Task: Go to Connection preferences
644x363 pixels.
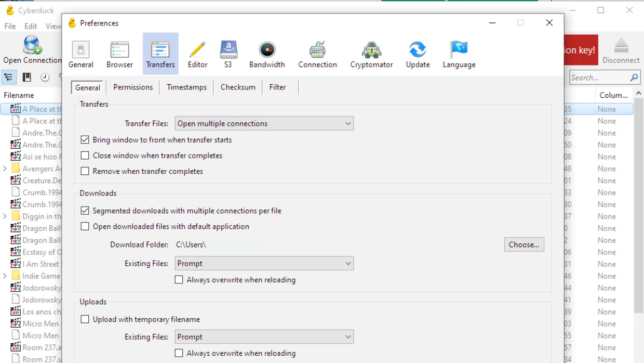Action: coord(317,54)
